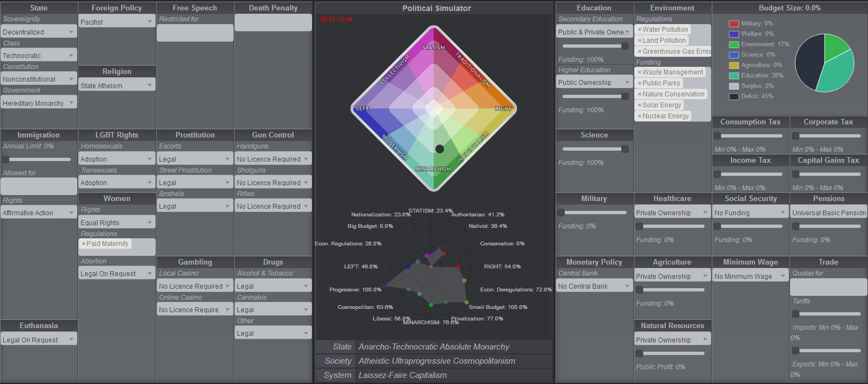The image size is (868, 384).
Task: Remove the Waste Management funding tag
Action: [x=639, y=72]
